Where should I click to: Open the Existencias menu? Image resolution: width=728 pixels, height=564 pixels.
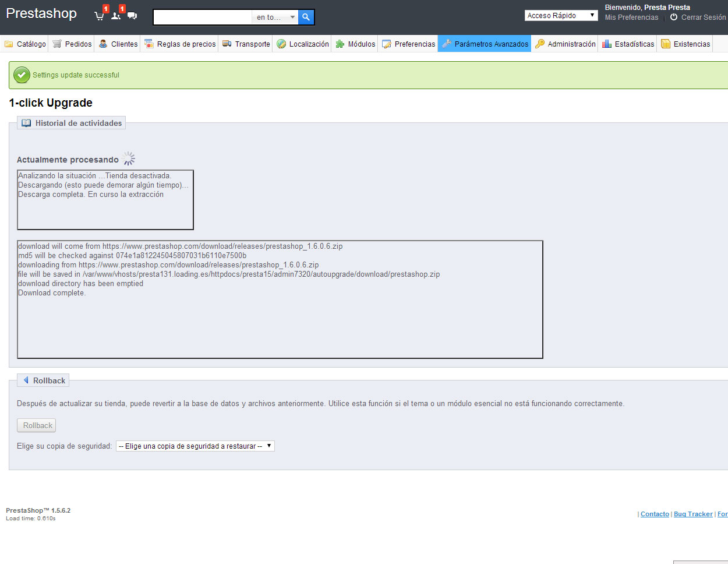pyautogui.click(x=685, y=44)
